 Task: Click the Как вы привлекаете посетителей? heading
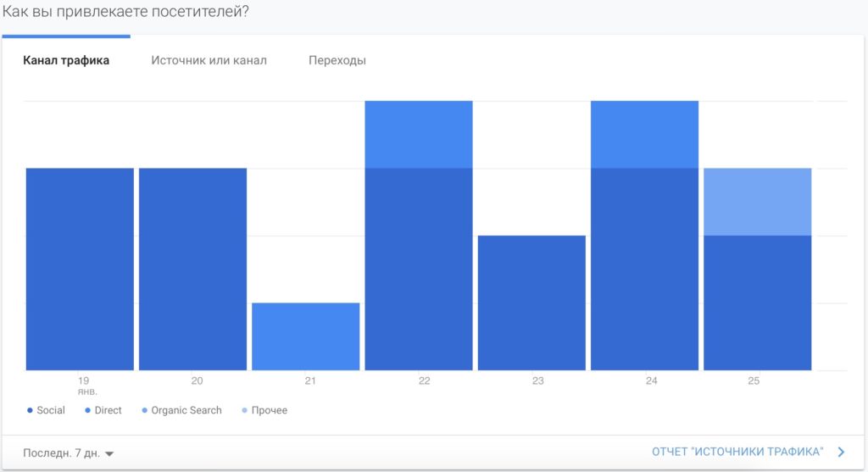125,13
